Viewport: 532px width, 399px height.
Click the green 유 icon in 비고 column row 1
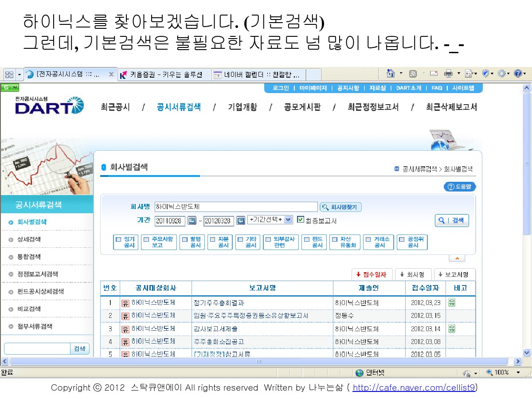point(452,303)
